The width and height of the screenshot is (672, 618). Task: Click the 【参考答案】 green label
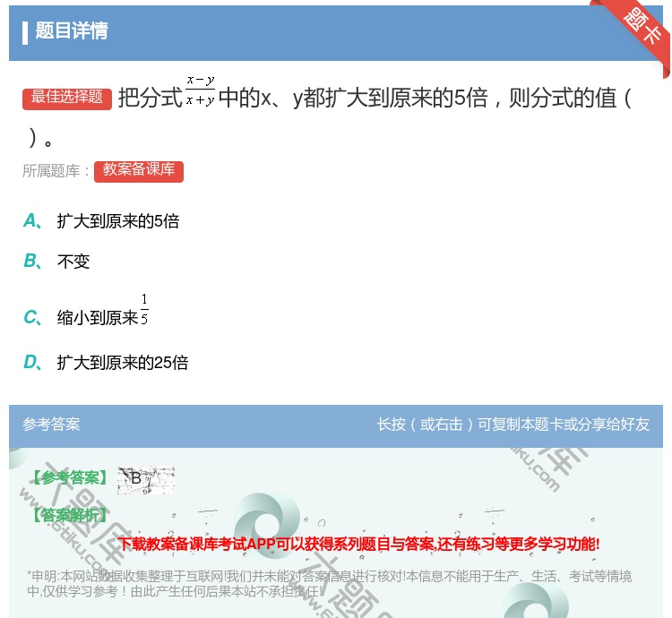click(71, 477)
